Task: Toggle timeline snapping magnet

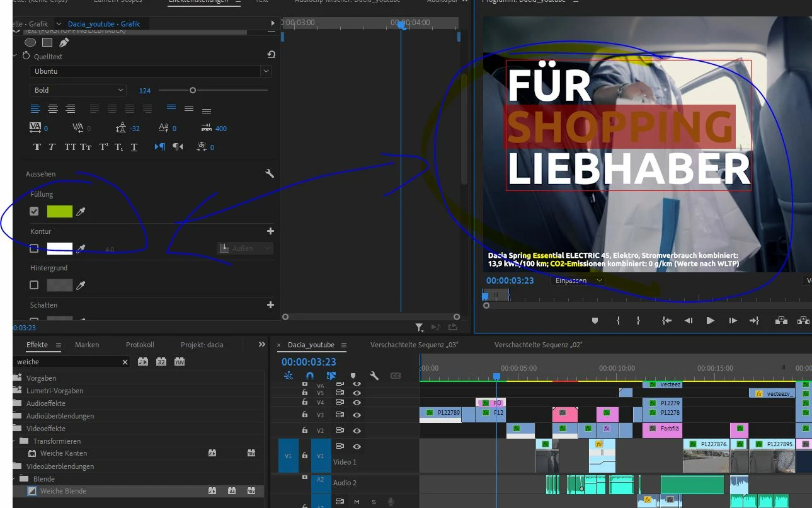Action: [310, 376]
